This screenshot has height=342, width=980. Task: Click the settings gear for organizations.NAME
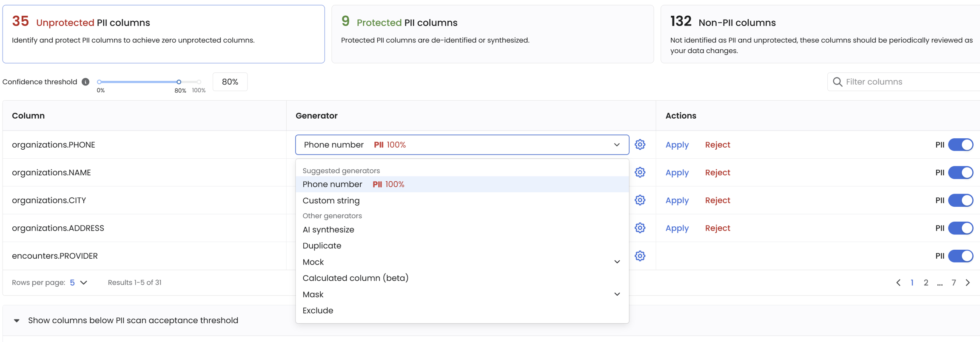(640, 172)
